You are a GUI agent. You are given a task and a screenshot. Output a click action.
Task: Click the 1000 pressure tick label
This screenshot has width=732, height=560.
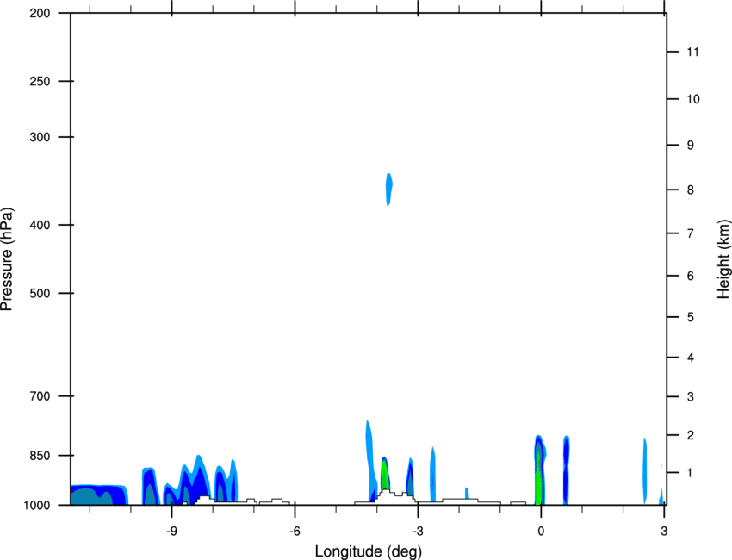[36, 506]
